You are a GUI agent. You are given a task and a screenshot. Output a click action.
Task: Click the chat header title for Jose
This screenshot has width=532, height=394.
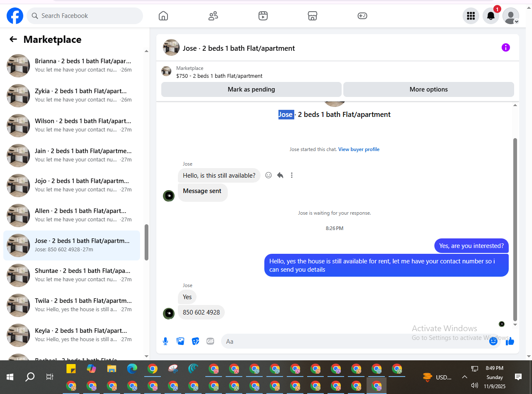(239, 48)
